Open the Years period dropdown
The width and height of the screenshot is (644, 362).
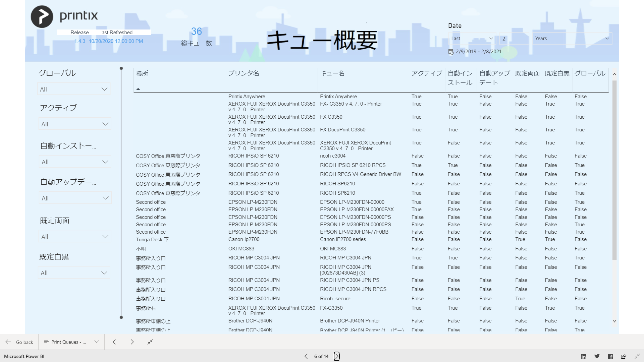(572, 39)
